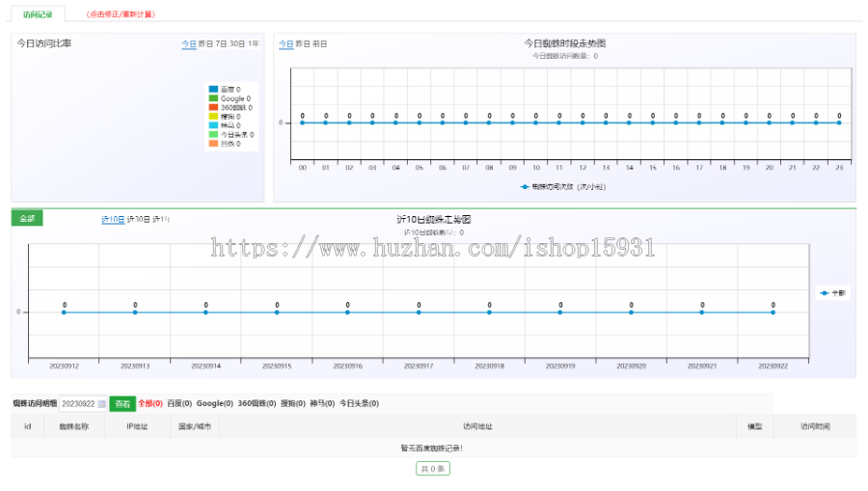The height and width of the screenshot is (491, 868).
Task: Click the date field showing 20230922
Action: pos(83,404)
